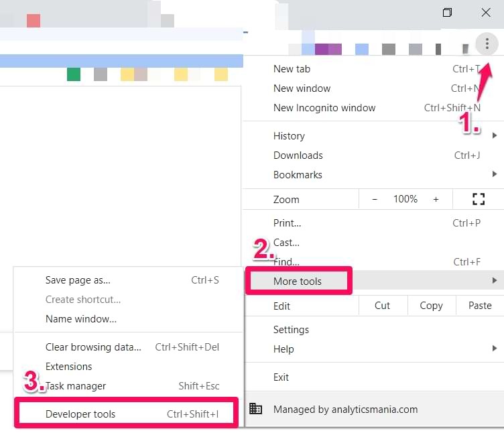Select New Incognito window
The width and height of the screenshot is (504, 433).
pyautogui.click(x=324, y=108)
